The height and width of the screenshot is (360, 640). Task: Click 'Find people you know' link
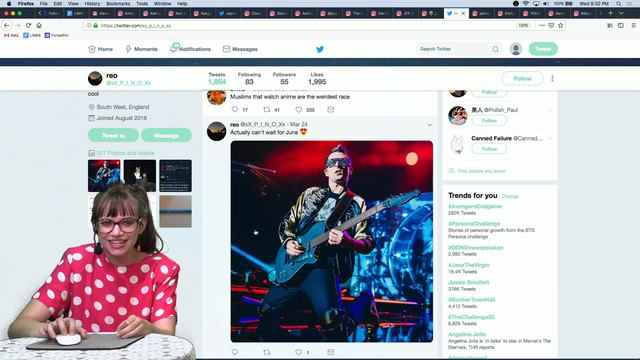[x=481, y=171]
